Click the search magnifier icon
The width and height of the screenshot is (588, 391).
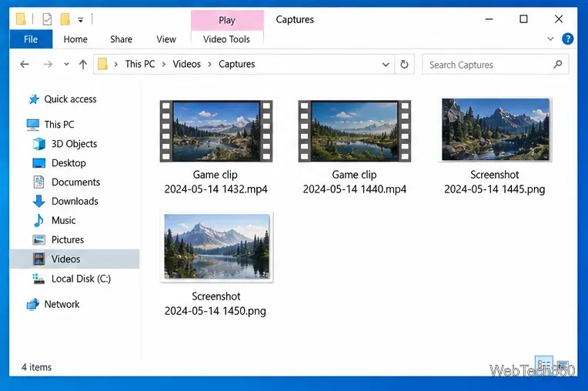558,65
